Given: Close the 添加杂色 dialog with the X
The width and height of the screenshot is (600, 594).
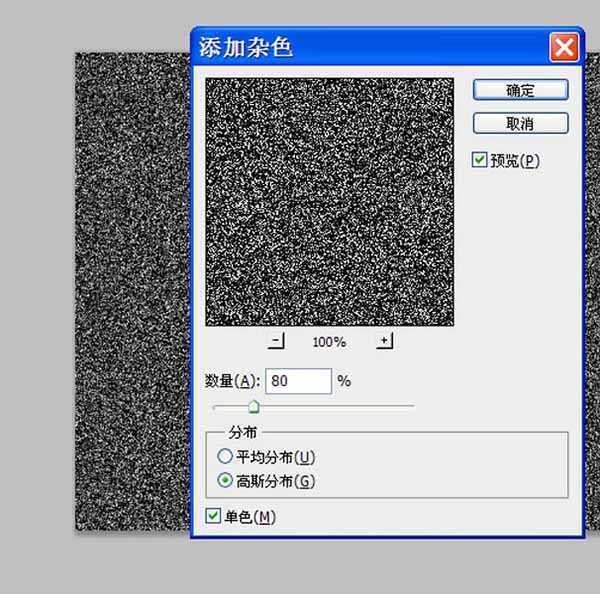Looking at the screenshot, I should coord(564,46).
